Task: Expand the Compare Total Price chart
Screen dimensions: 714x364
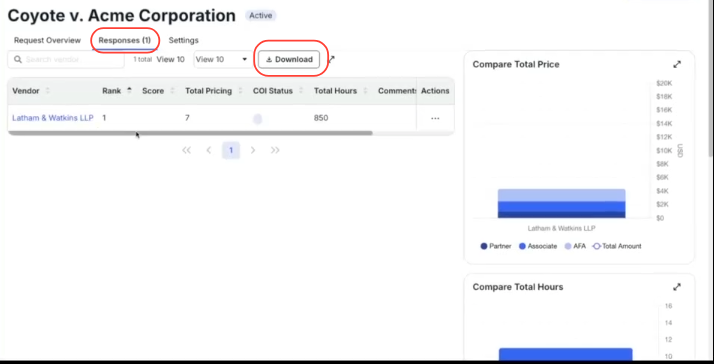Action: pyautogui.click(x=677, y=65)
